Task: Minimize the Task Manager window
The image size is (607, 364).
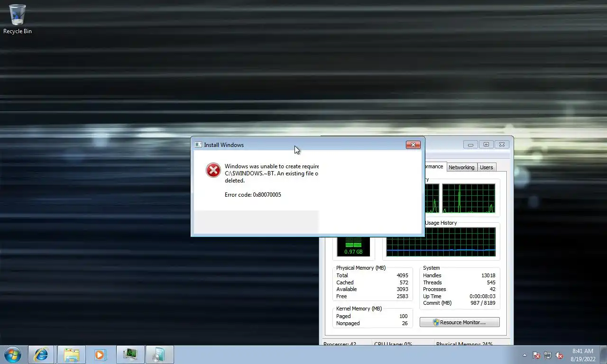Action: pos(470,145)
